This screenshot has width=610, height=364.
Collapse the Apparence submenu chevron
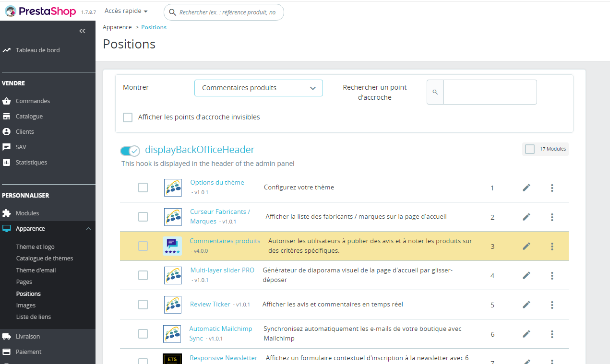point(88,229)
